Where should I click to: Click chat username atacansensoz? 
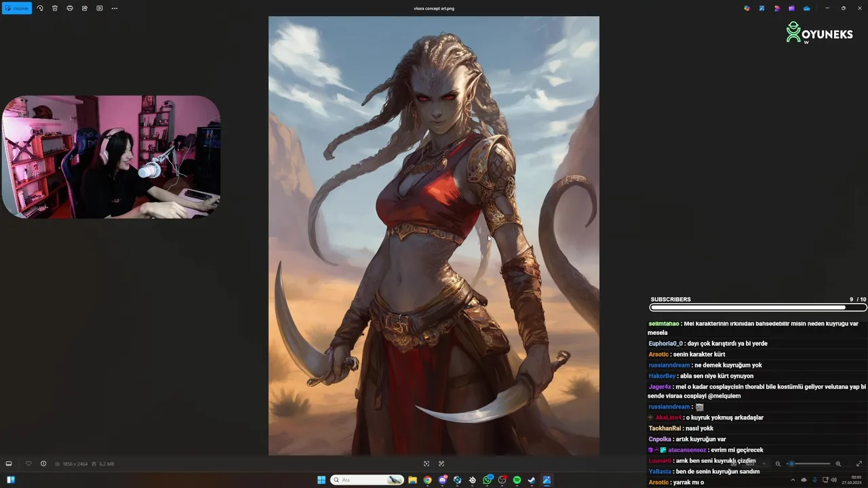[687, 450]
